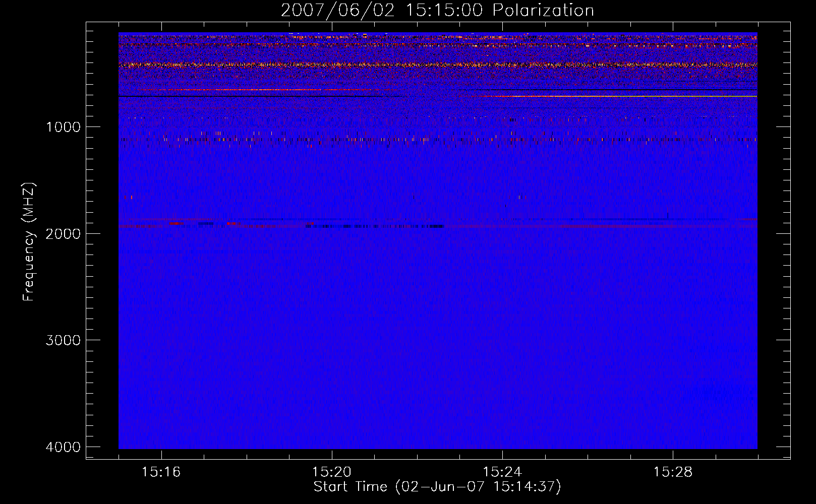Click the 15:16 time tick label
The image size is (816, 504).
click(161, 472)
